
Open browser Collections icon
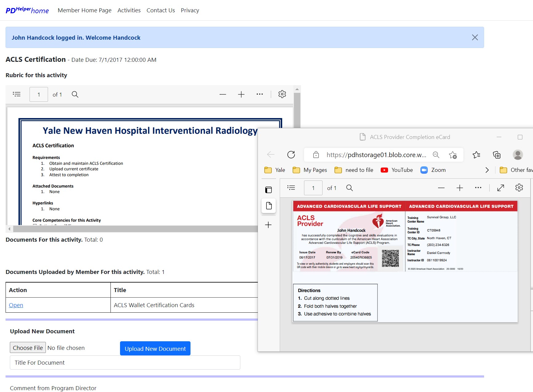pos(497,155)
